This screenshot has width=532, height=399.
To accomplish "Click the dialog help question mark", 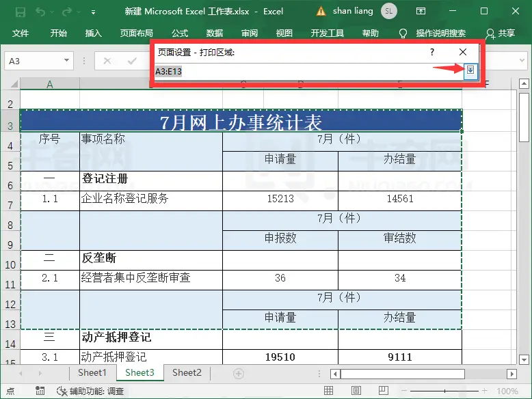I will pyautogui.click(x=432, y=52).
